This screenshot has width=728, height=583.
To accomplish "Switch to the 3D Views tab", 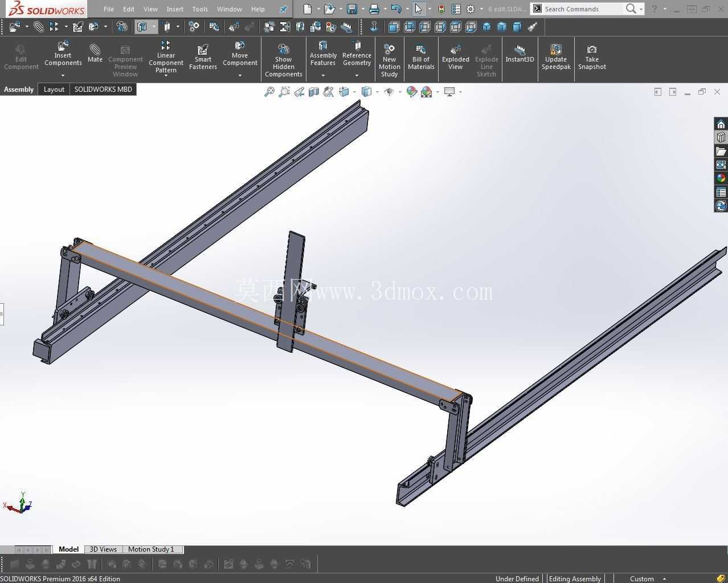I will (103, 549).
